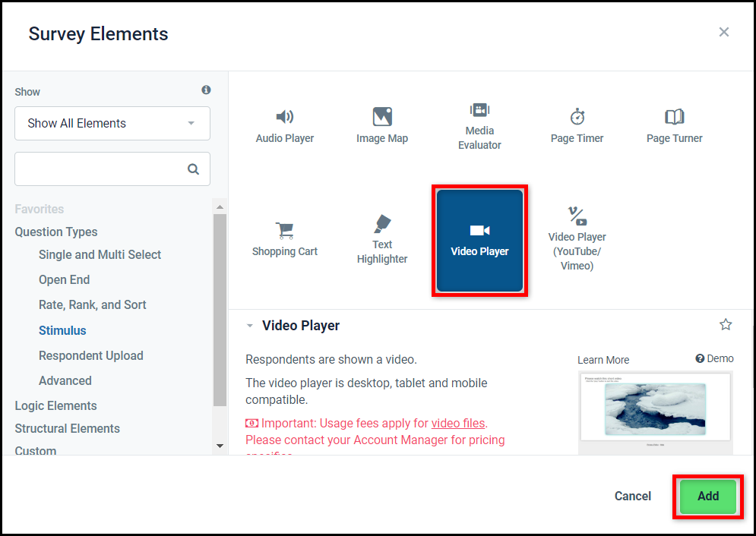
Task: Select the Text Highlighter element
Action: point(382,241)
